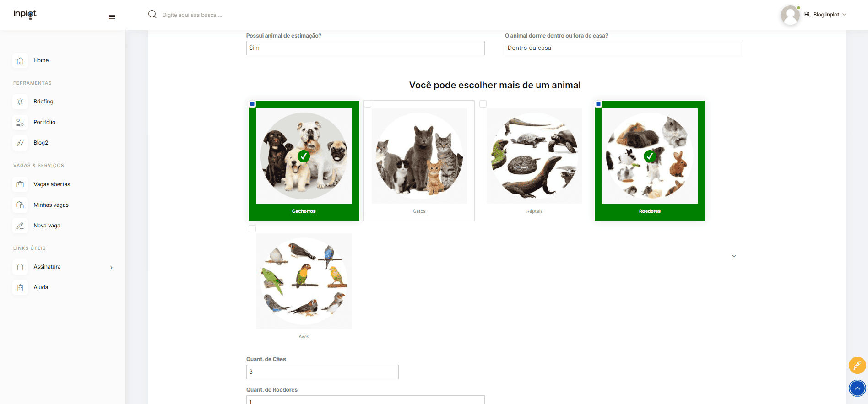Screen dimensions: 868x404
Task: Open the 'dentro ou fora de casa' dropdown
Action: pyautogui.click(x=624, y=48)
